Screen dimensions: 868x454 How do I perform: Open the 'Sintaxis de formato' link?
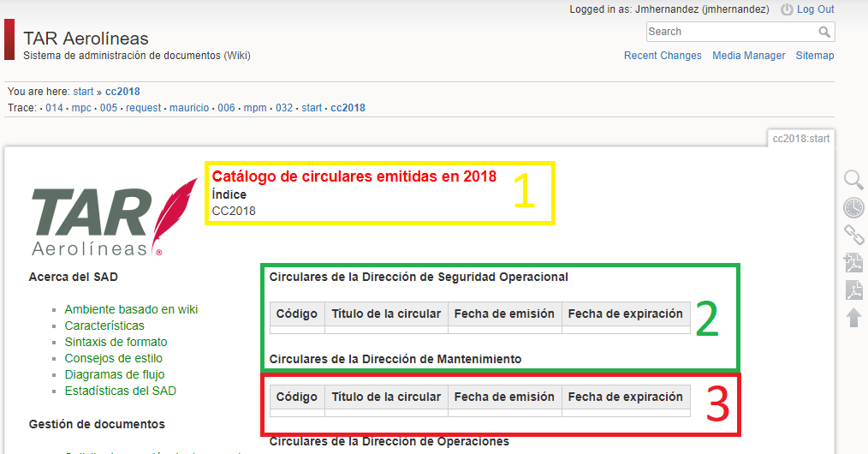[116, 342]
